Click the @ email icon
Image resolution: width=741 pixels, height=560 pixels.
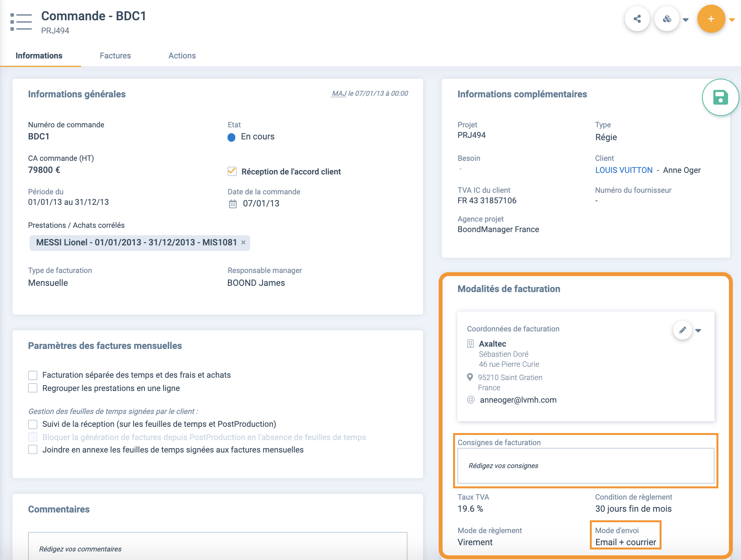pos(471,400)
